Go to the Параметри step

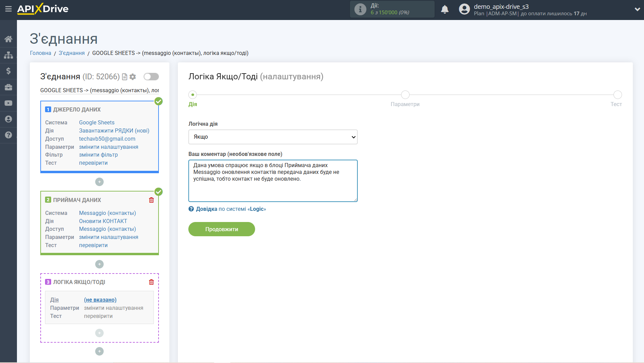pyautogui.click(x=405, y=95)
